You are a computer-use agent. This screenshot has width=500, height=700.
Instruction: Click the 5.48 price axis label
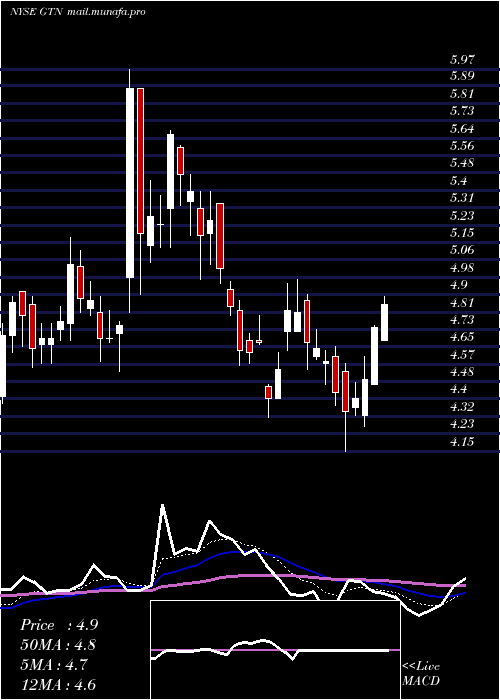pos(462,163)
